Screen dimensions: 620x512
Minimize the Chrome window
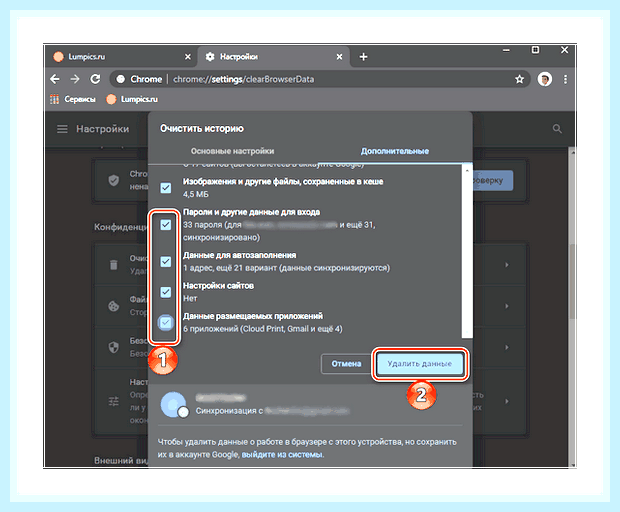[x=506, y=50]
